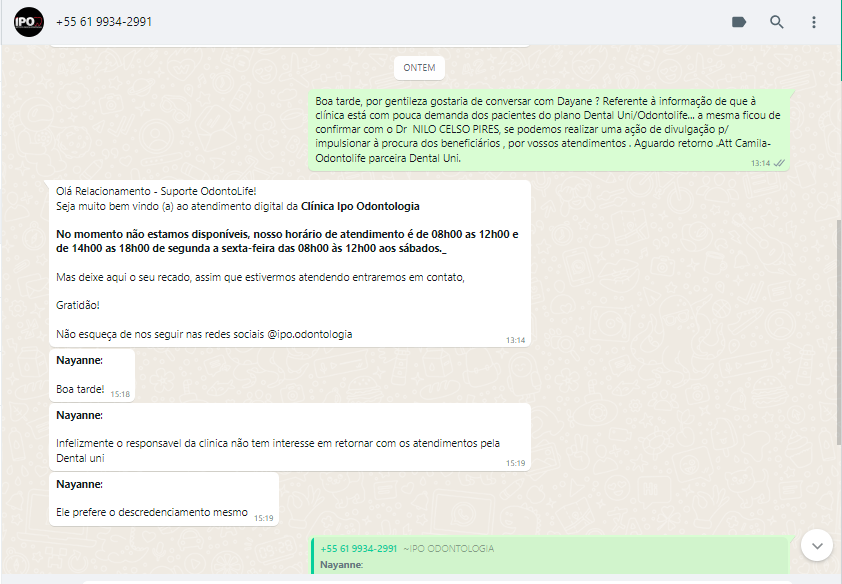Click 'Odontolife parceira Dental Uni.' closing line
842x584 pixels.
[388, 158]
